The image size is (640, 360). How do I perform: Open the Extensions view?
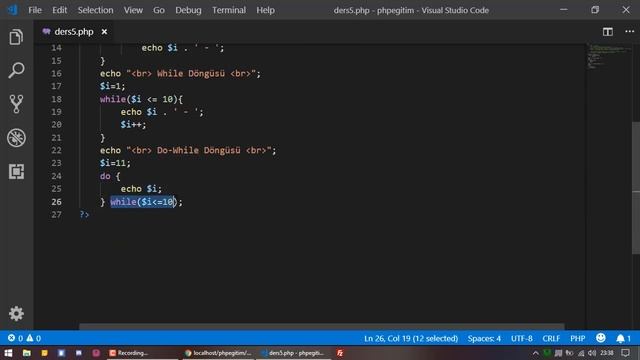pyautogui.click(x=16, y=171)
